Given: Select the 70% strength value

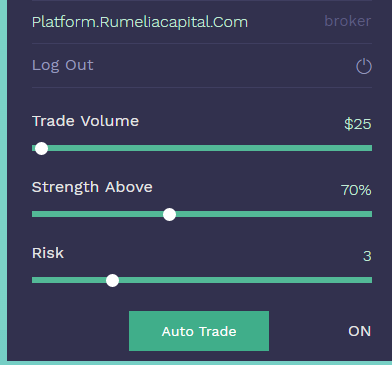Looking at the screenshot, I should click(356, 190).
